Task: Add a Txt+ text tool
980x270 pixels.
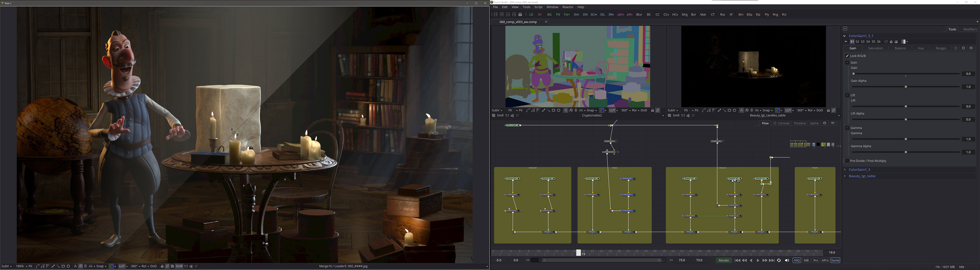Action: (567, 15)
